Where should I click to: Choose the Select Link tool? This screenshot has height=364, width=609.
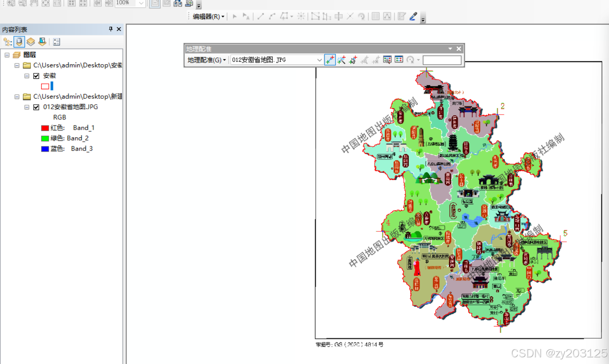(353, 60)
